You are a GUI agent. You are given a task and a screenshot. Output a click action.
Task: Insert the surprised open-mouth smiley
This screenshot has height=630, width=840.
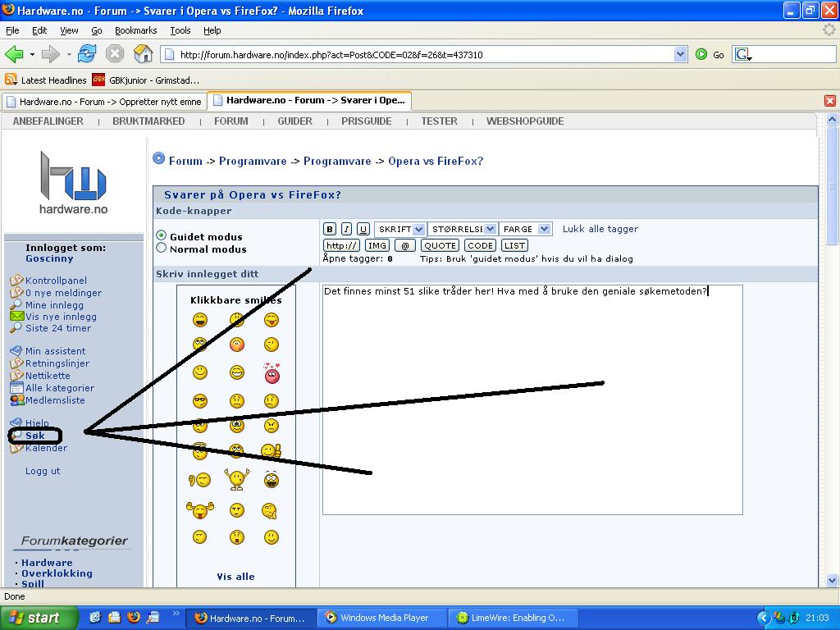tap(237, 536)
